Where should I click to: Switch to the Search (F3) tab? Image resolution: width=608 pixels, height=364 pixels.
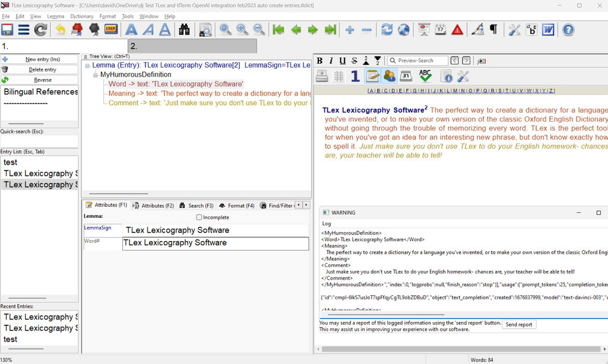coord(196,205)
